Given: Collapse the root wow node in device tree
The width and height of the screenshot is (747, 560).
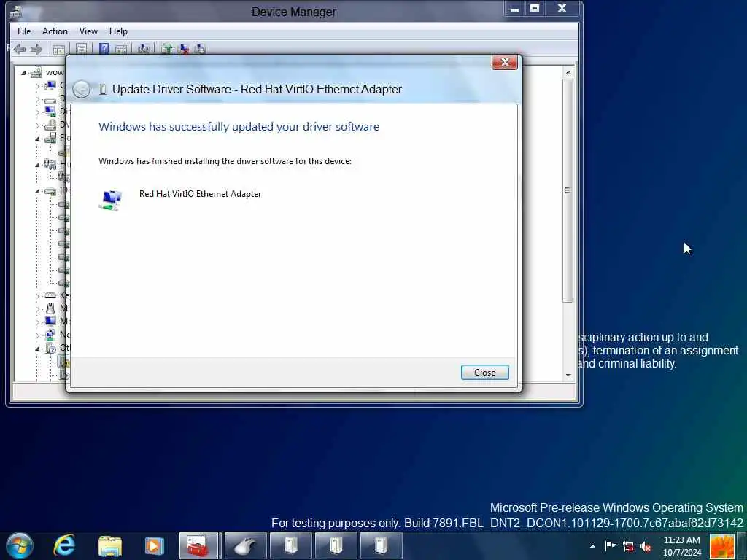Looking at the screenshot, I should coord(23,73).
